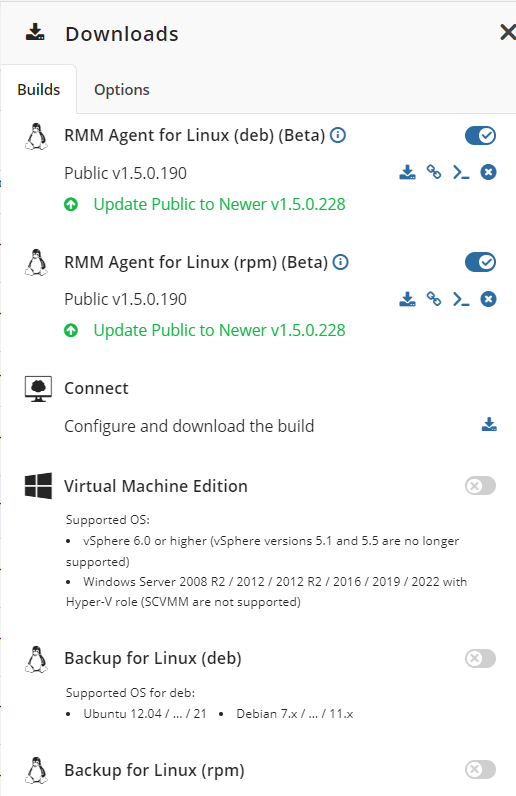This screenshot has width=516, height=796.
Task: Turn on Backup for Linux rpm
Action: 480,770
